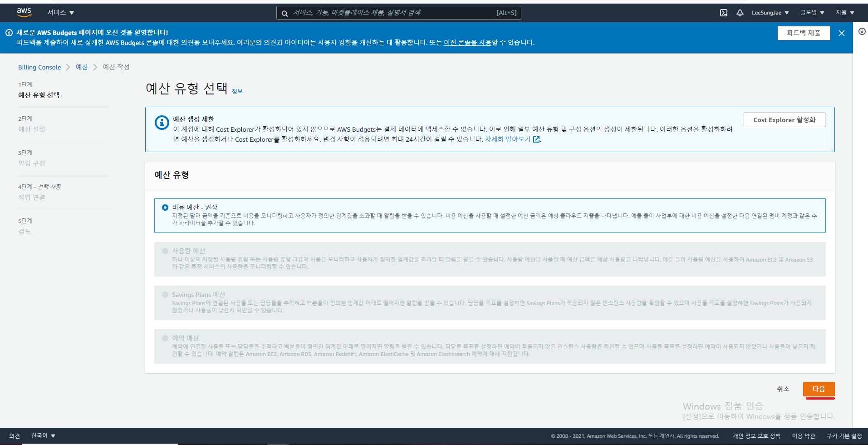
Task: Select the 비용 예산 - 권장 radio option
Action: point(165,208)
